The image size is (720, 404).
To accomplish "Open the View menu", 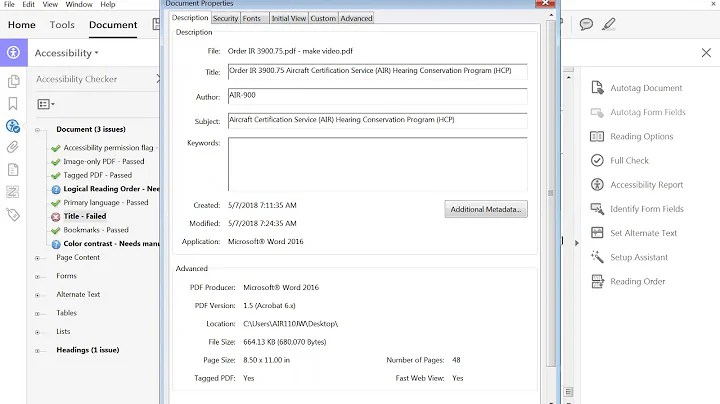I will coord(50,4).
